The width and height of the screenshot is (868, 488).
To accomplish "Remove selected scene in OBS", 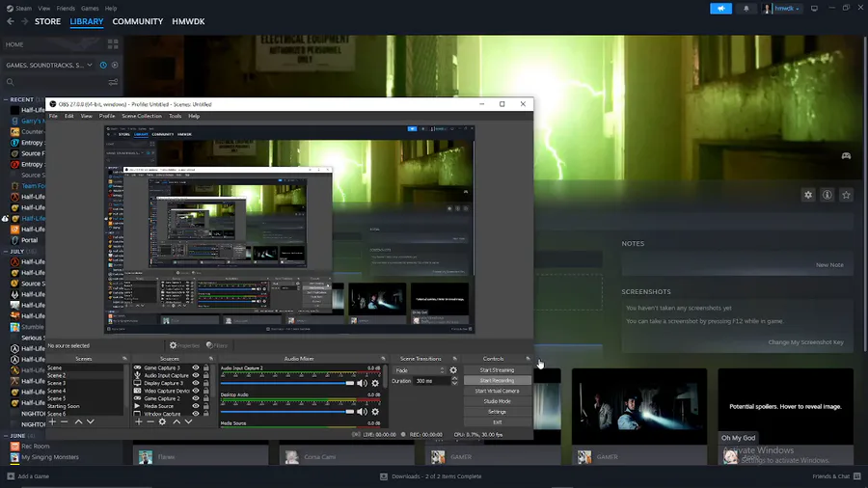I will (x=65, y=421).
